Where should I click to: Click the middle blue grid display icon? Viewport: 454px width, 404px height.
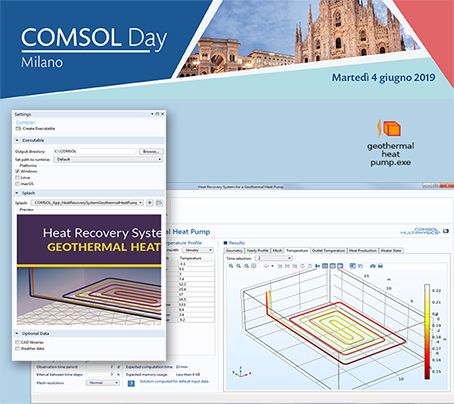click(333, 266)
